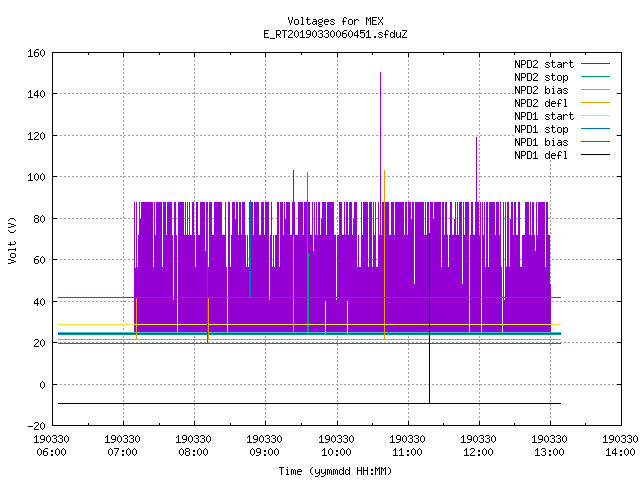Click the black NPD1 defl spike after 11:00

click(429, 318)
